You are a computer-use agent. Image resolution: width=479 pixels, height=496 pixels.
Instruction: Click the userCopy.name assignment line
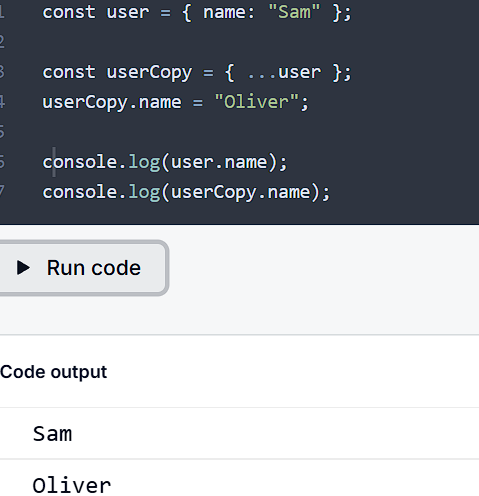(176, 102)
